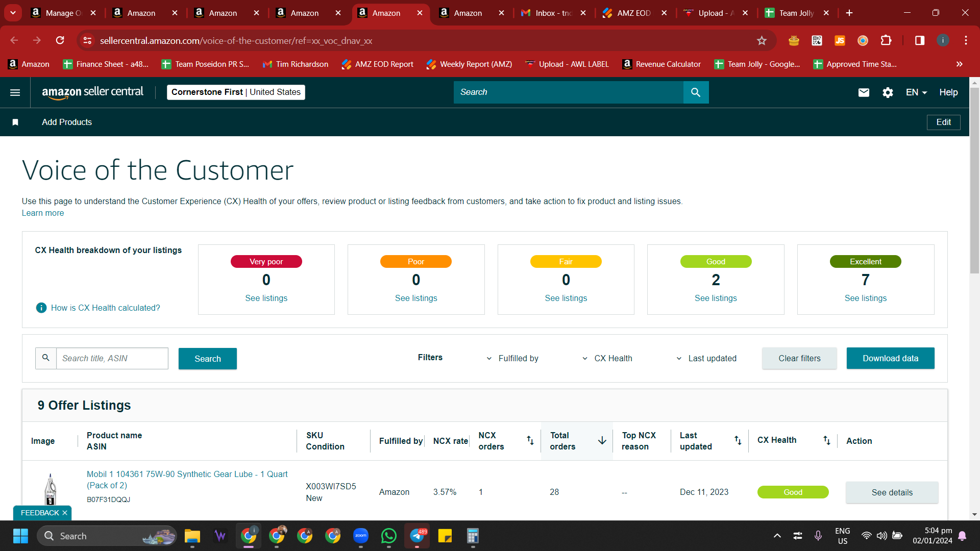See listings under Excellent CX Health
Image resolution: width=980 pixels, height=551 pixels.
[x=866, y=298]
